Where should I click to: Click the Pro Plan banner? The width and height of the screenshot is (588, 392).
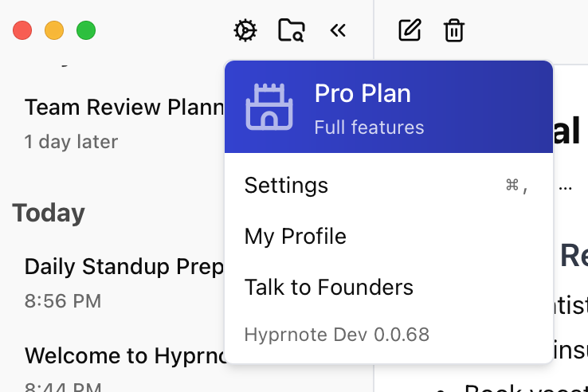[x=389, y=107]
